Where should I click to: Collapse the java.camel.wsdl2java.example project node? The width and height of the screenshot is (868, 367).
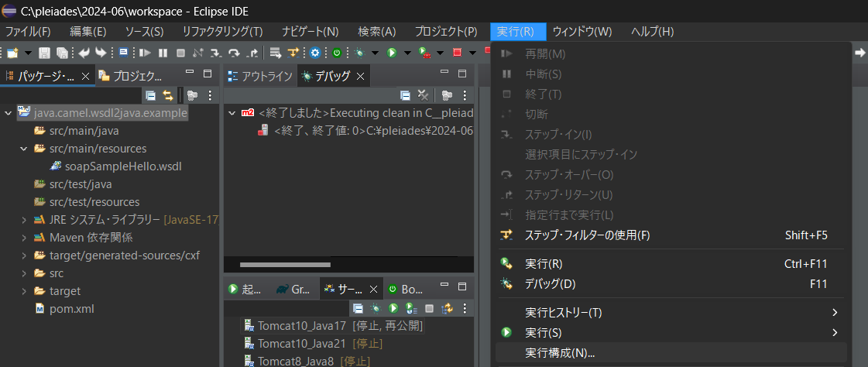8,113
